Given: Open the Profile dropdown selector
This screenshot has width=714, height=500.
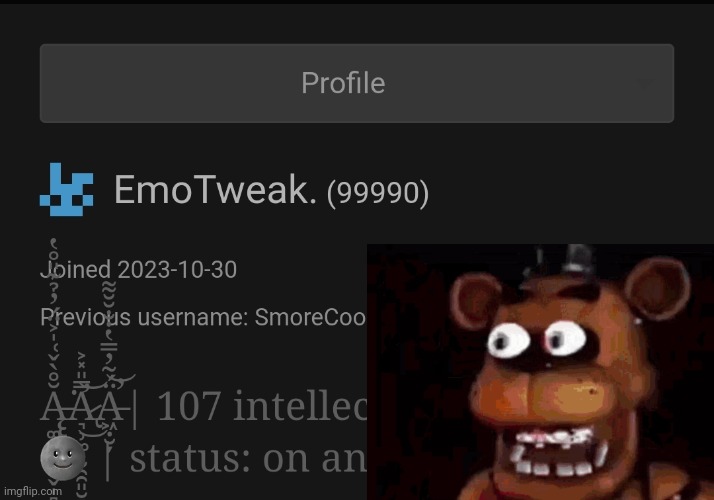Looking at the screenshot, I should click(x=357, y=83).
